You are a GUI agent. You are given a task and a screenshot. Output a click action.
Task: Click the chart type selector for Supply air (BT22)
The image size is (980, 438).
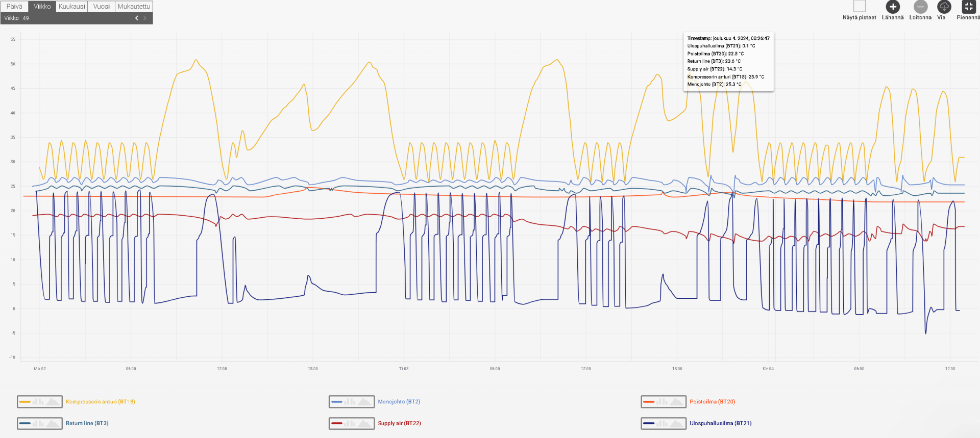click(352, 423)
